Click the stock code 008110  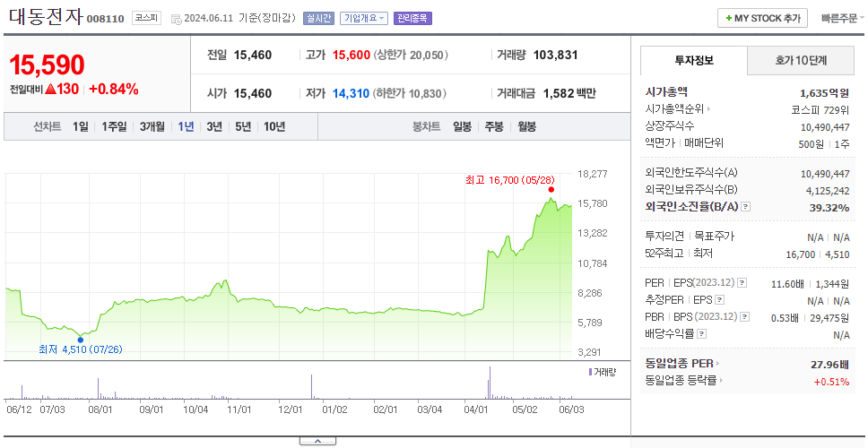click(x=105, y=20)
